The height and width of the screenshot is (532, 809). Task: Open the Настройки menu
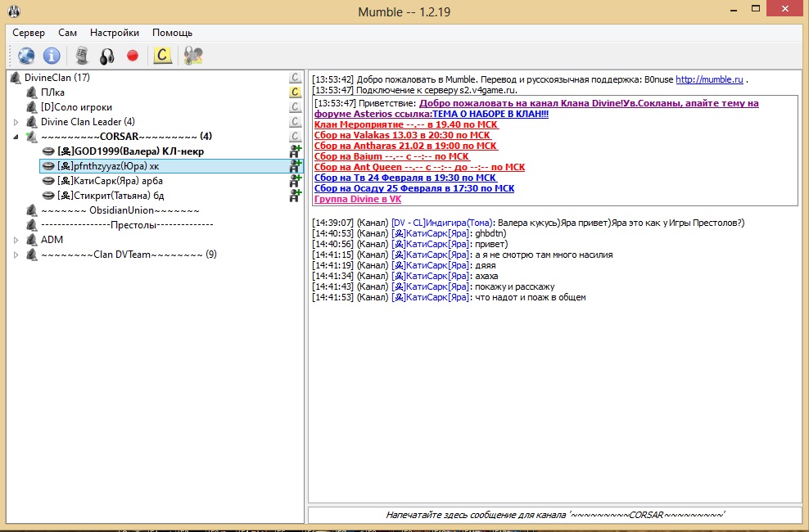click(114, 33)
